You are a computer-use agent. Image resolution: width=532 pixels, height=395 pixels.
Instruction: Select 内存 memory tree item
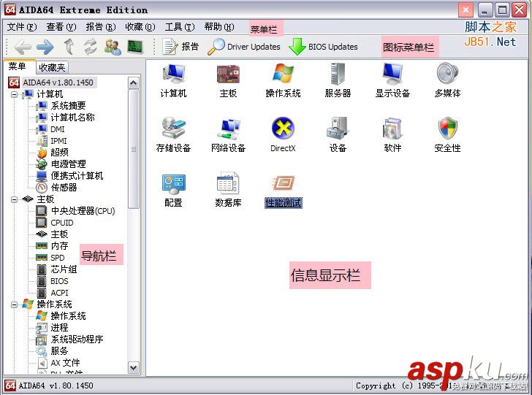tap(53, 246)
